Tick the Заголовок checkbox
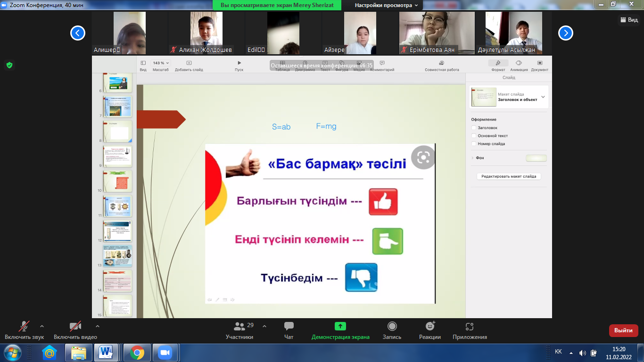The width and height of the screenshot is (644, 362). (x=474, y=128)
